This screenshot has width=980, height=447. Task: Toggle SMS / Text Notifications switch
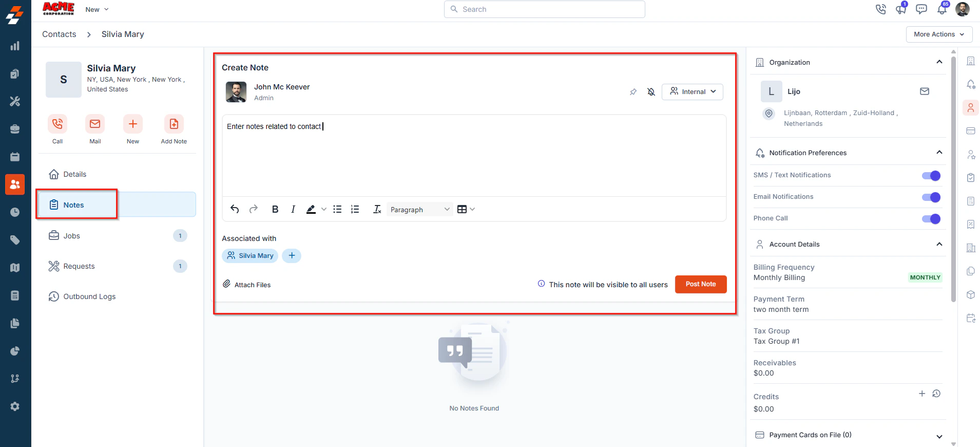931,176
